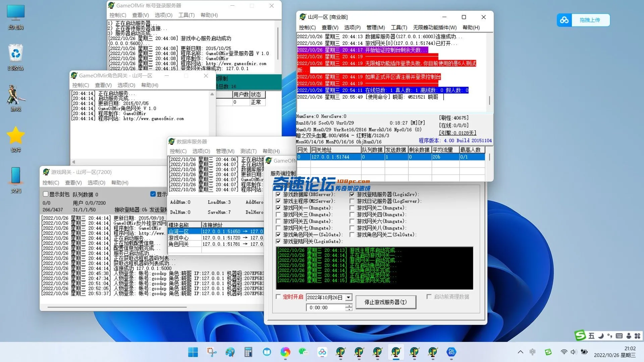
Task: Open the Wi-Fi network tray icon
Action: (564, 352)
